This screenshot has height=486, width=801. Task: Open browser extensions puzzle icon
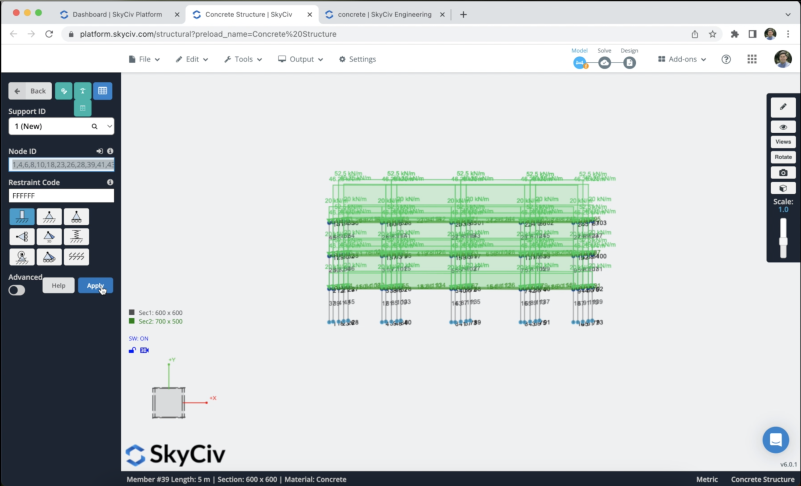pyautogui.click(x=735, y=34)
